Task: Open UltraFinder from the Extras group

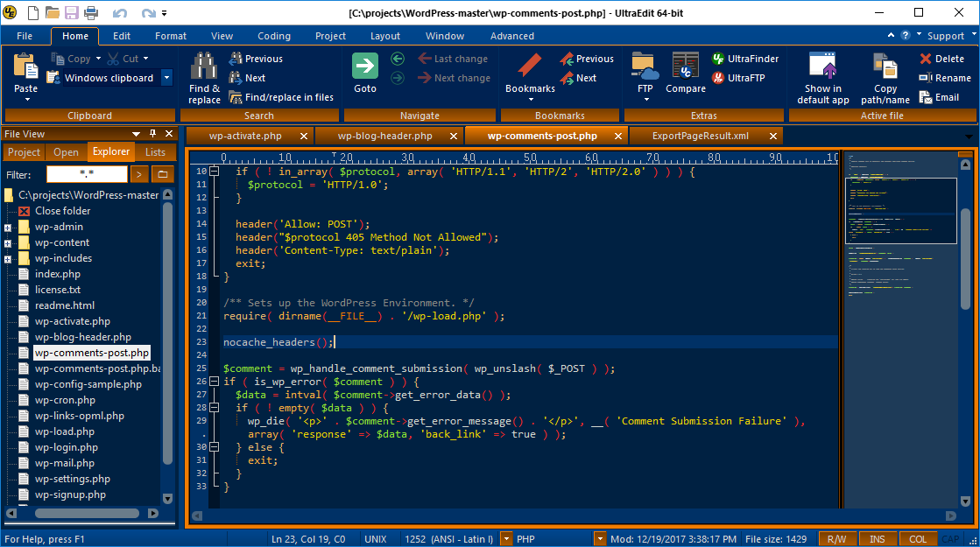Action: [744, 59]
